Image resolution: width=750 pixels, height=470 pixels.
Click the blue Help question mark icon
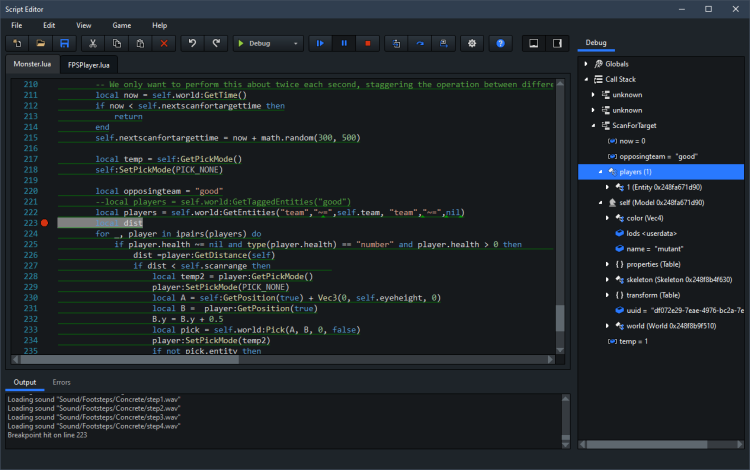[501, 44]
